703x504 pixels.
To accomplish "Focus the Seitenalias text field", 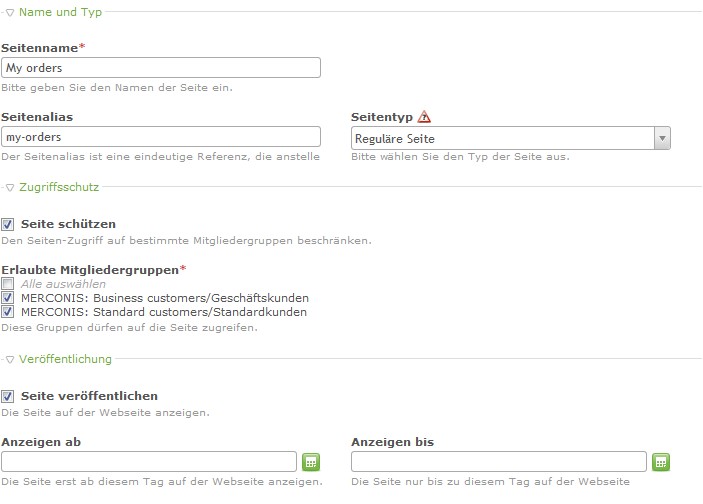I will click(x=161, y=137).
